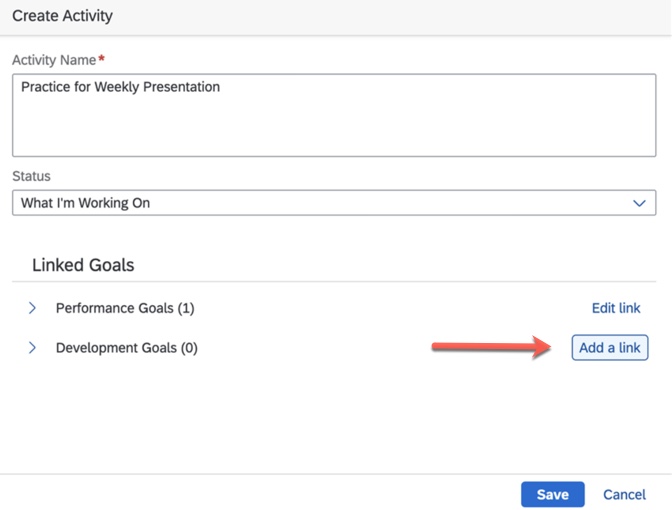The height and width of the screenshot is (510, 672).
Task: Click the Edit link for Performance Goals
Action: (616, 308)
